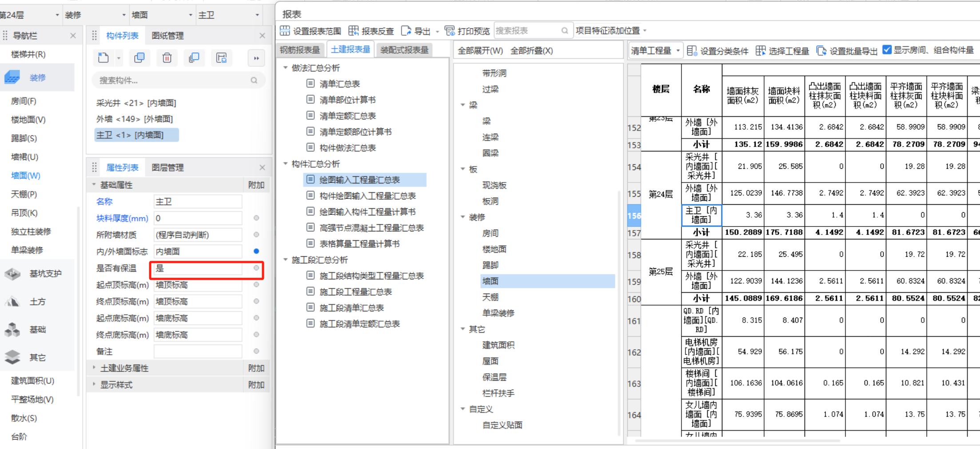Toggle the attach circle for 备注 row
This screenshot has width=980, height=449.
[256, 351]
